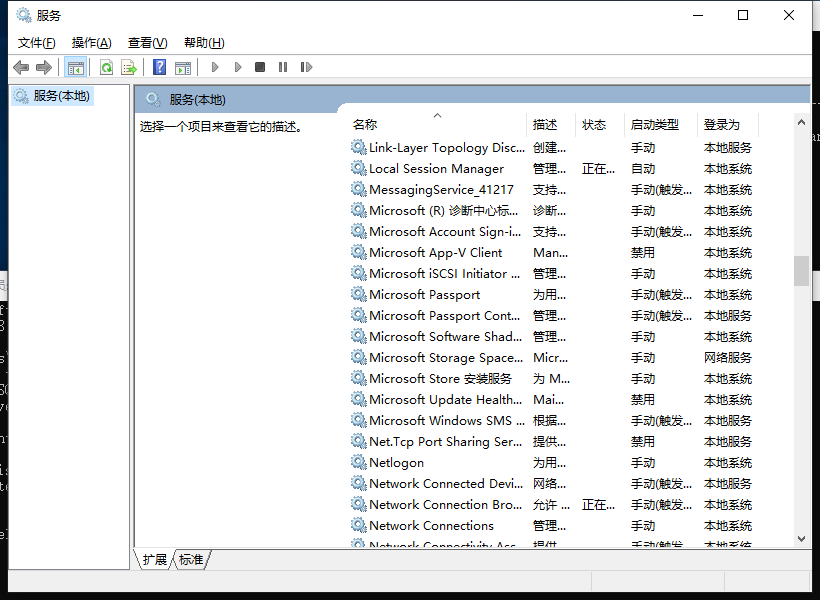Click the Forward arrow toolbar icon
Viewport: 820px width, 600px height.
coord(44,67)
